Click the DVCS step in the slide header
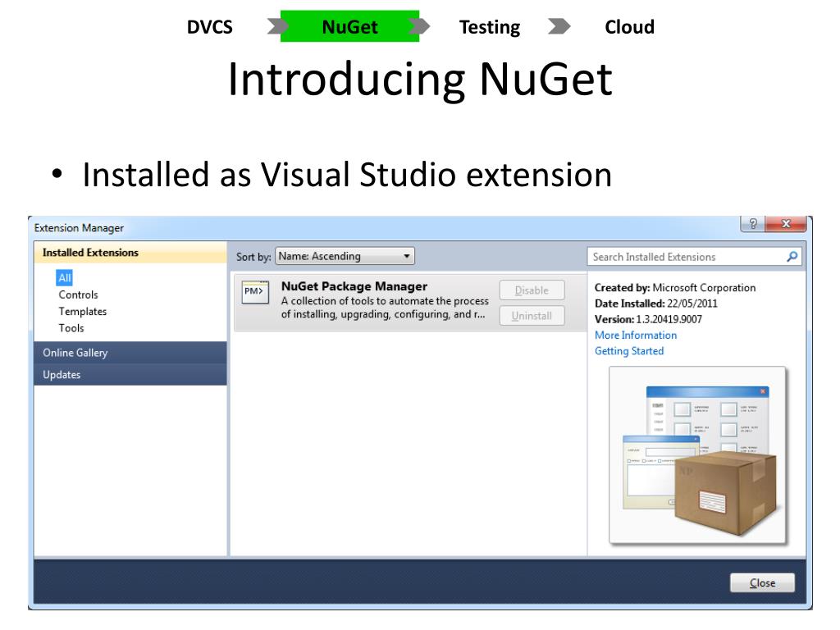The image size is (840, 630). click(209, 27)
